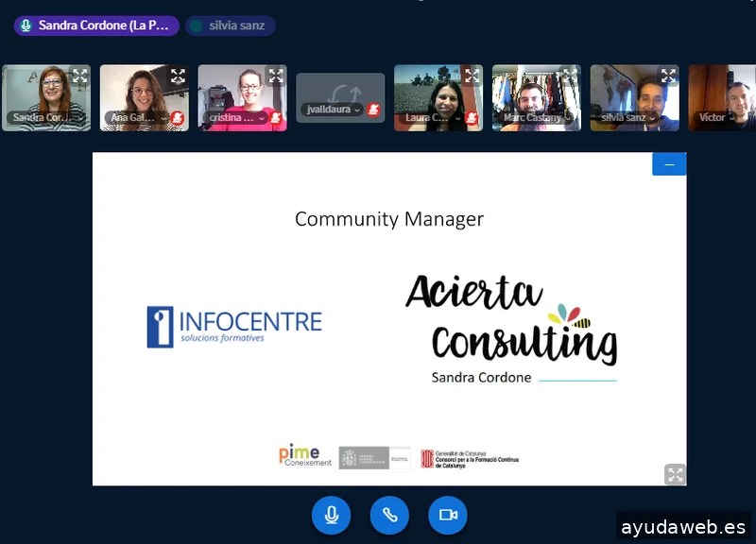756x544 pixels.
Task: Toggle webcam sharing with camera button
Action: (448, 515)
